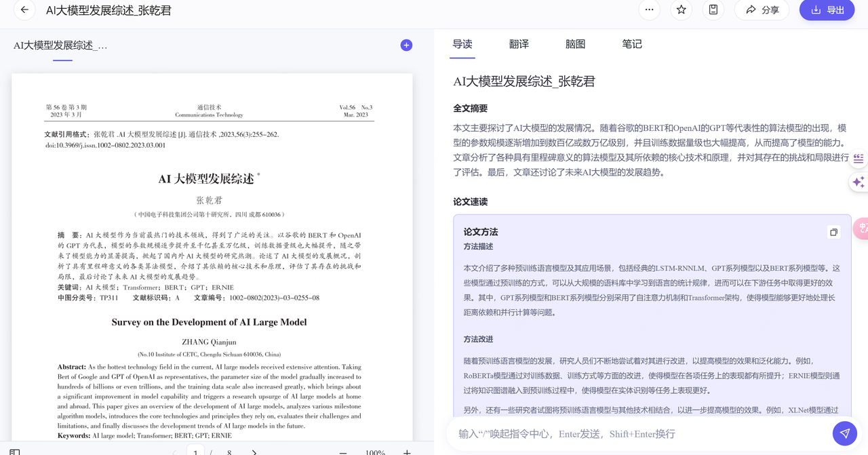Open the 脑图 mind map tab
868x455 pixels.
pos(575,44)
